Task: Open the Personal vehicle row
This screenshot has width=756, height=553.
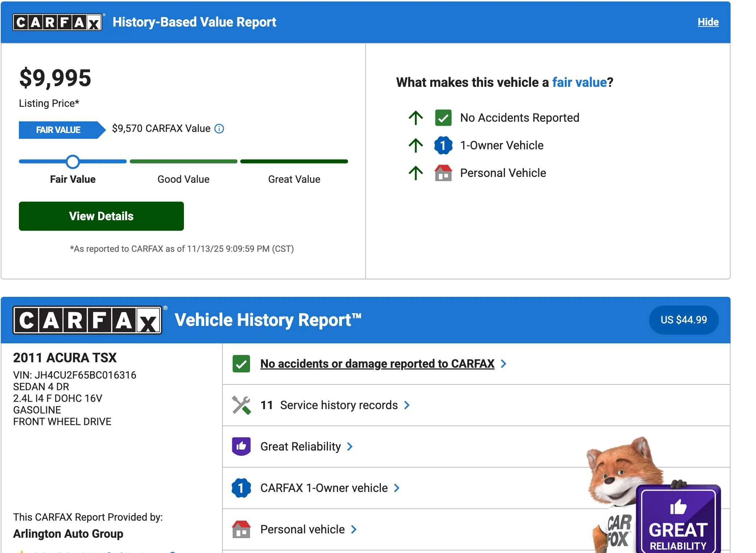Action: [x=302, y=529]
